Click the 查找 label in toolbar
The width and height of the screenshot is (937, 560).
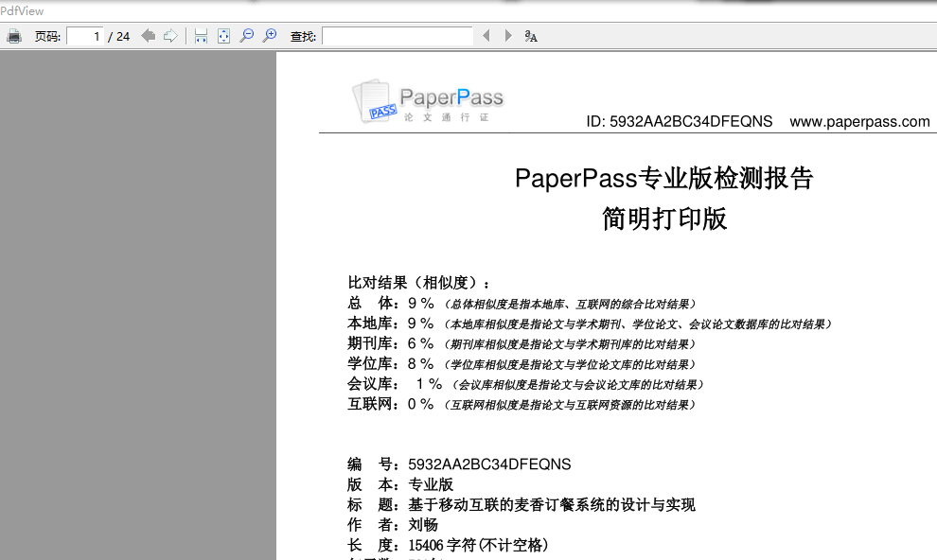point(303,37)
